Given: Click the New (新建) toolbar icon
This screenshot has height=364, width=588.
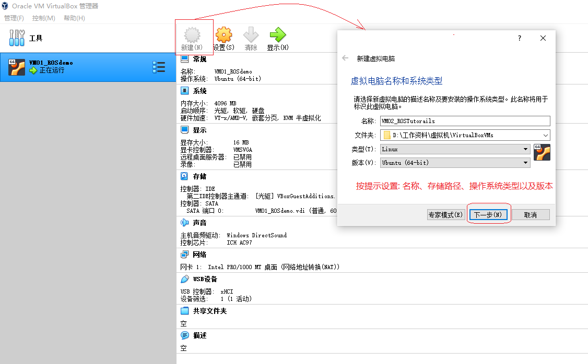Looking at the screenshot, I should (193, 35).
